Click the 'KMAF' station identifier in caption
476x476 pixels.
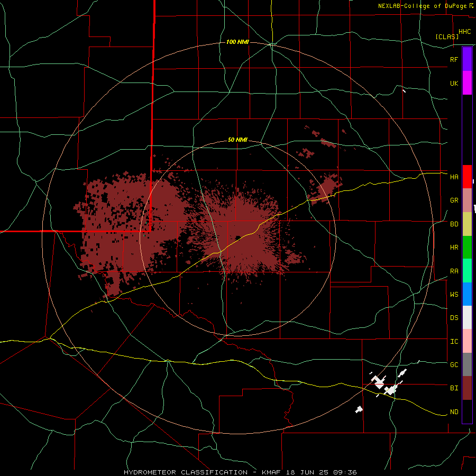point(272,472)
